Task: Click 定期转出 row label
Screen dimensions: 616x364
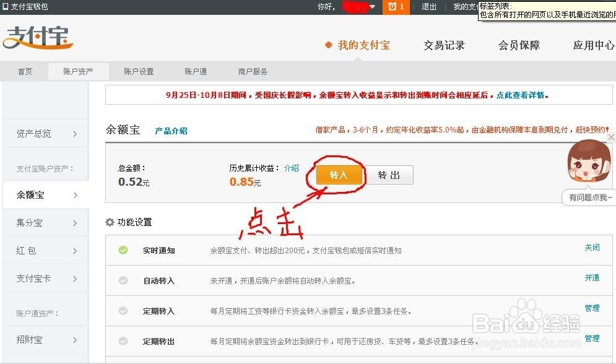Action: (x=158, y=341)
